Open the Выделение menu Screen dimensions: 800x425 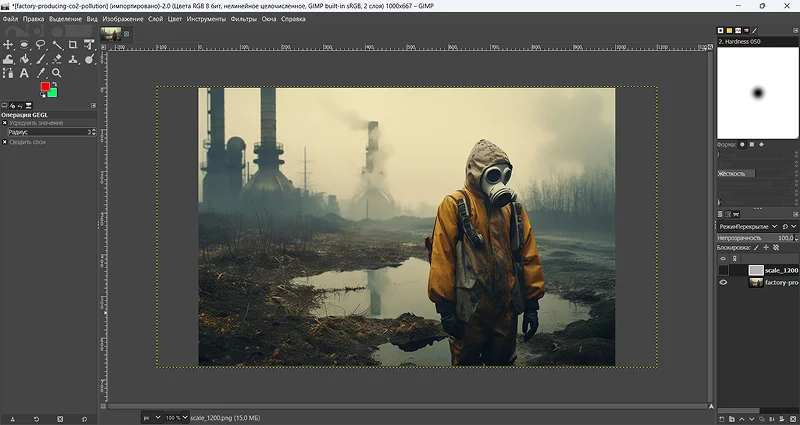pos(65,19)
